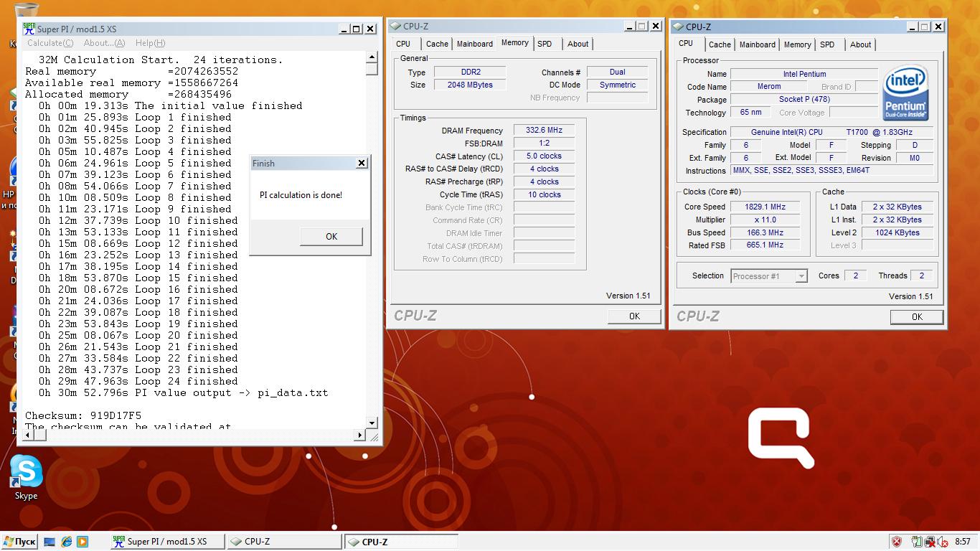The height and width of the screenshot is (551, 980).
Task: Click the Rated FSB 665.1 MHz field
Action: pyautogui.click(x=766, y=245)
